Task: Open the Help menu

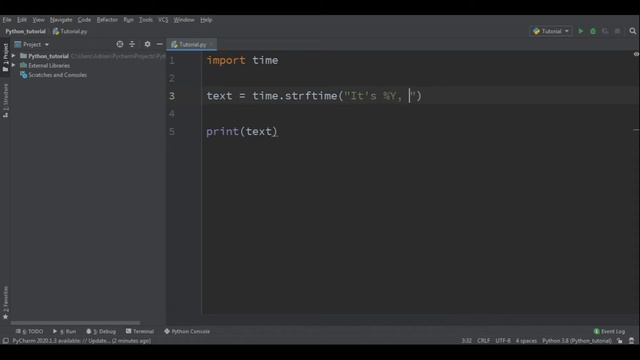Action: (206, 20)
